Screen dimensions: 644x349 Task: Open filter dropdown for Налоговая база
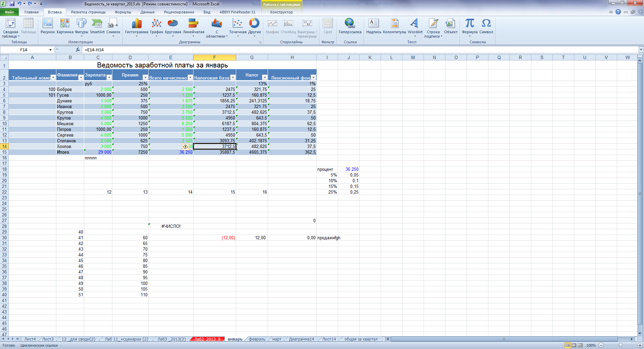click(233, 78)
